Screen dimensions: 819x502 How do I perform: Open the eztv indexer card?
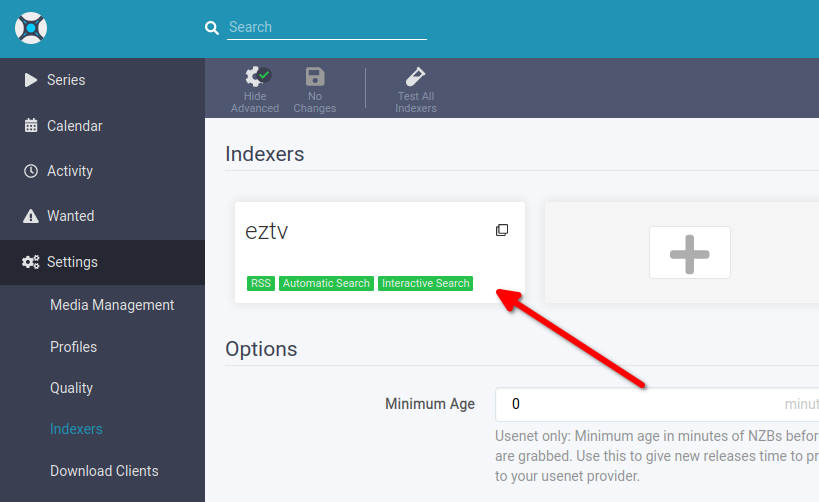click(x=380, y=252)
